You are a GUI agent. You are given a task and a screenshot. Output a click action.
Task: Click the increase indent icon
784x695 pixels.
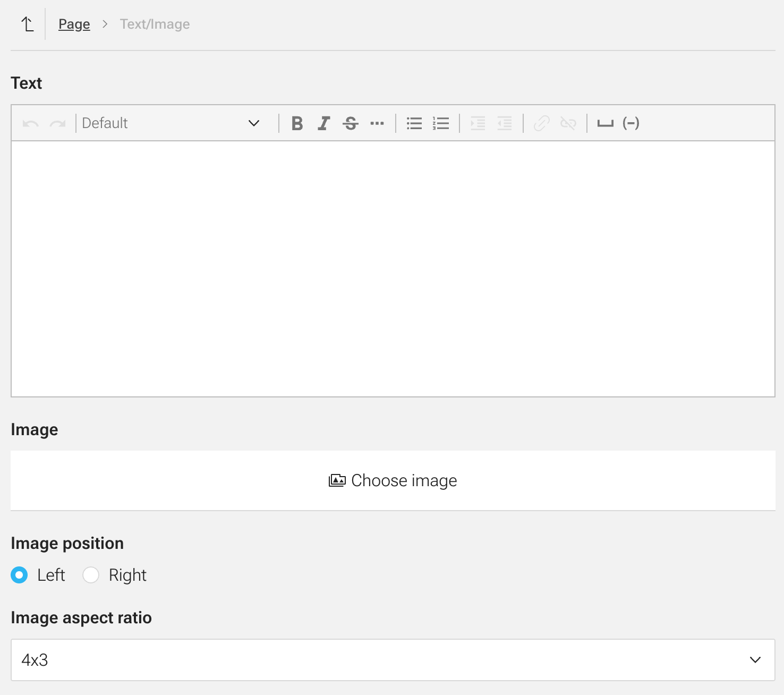pyautogui.click(x=478, y=123)
